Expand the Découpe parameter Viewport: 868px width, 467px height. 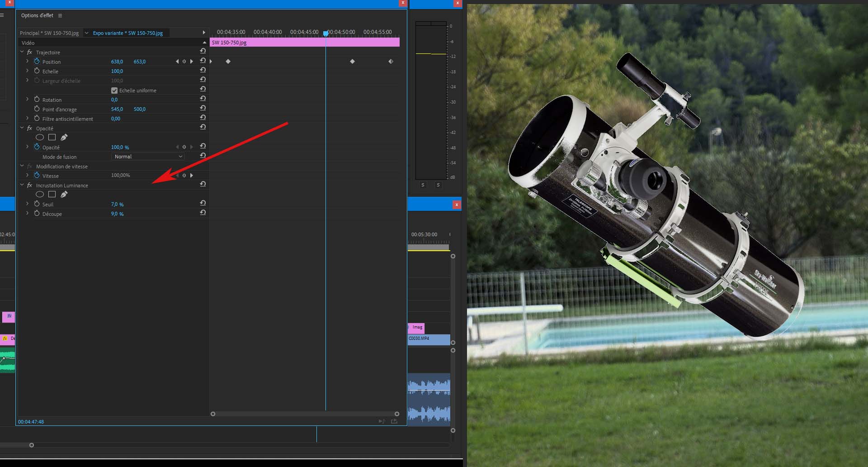28,214
